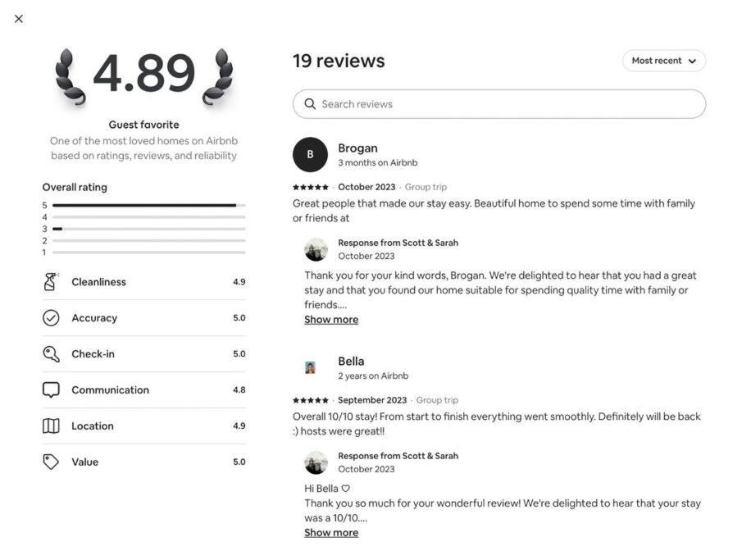Image resolution: width=751 pixels, height=560 pixels.
Task: Click the magnifier icon in search reviews
Action: tap(310, 104)
